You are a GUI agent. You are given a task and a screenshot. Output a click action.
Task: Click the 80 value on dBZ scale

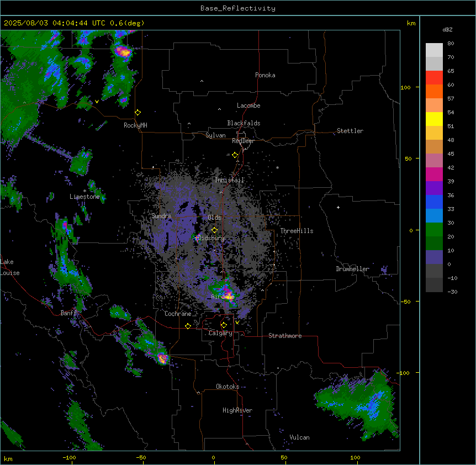[451, 44]
